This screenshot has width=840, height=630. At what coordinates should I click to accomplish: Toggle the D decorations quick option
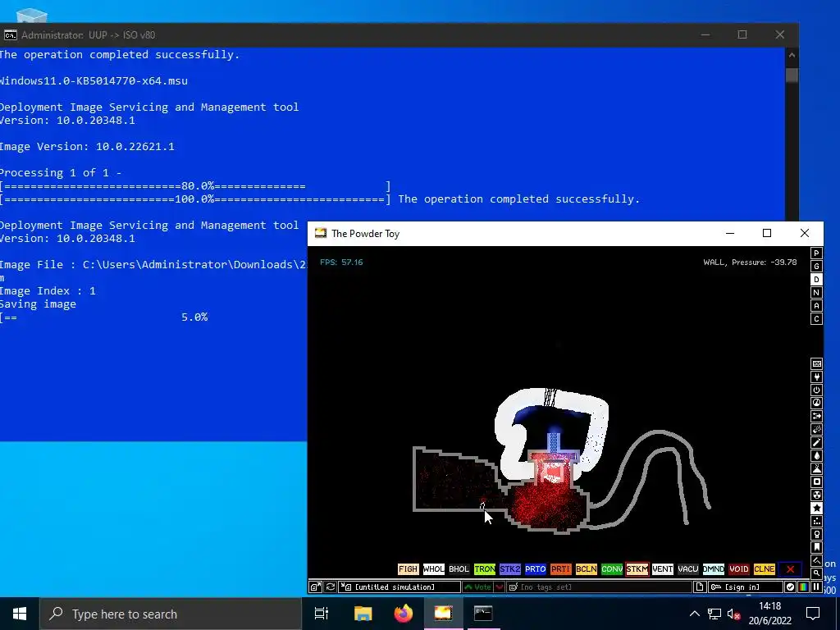(816, 280)
